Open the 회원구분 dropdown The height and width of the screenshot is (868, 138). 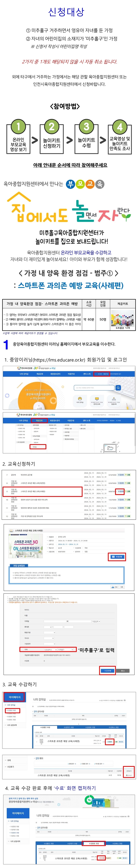(x=49, y=632)
